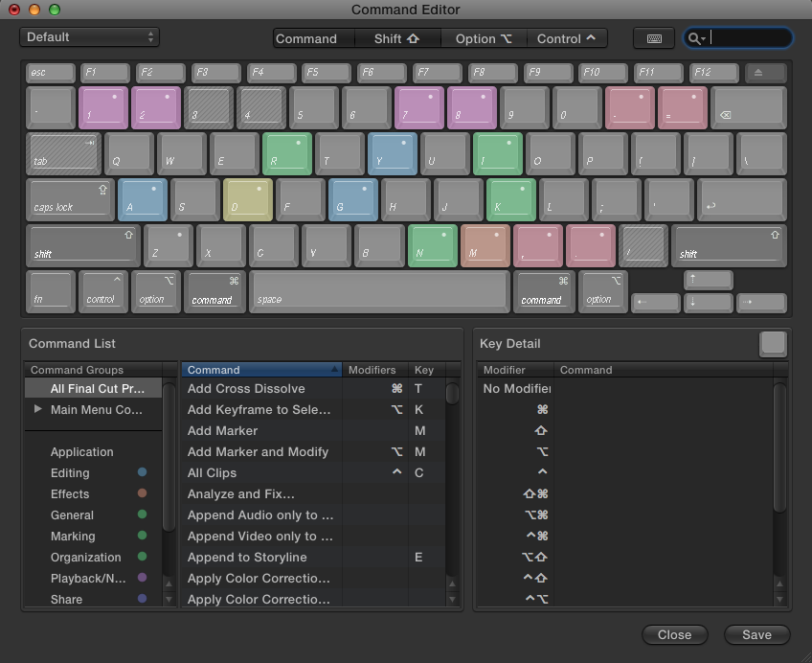Viewport: 812px width, 663px height.
Task: Click the Key Detail color swatch
Action: tap(772, 344)
